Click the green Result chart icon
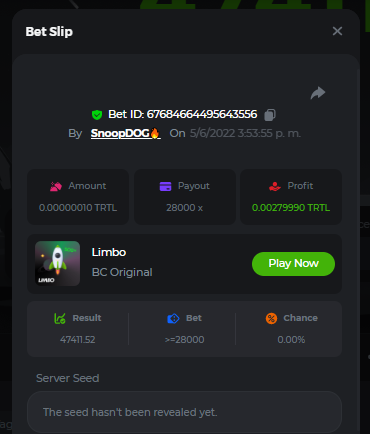This screenshot has width=370, height=434. [60, 318]
